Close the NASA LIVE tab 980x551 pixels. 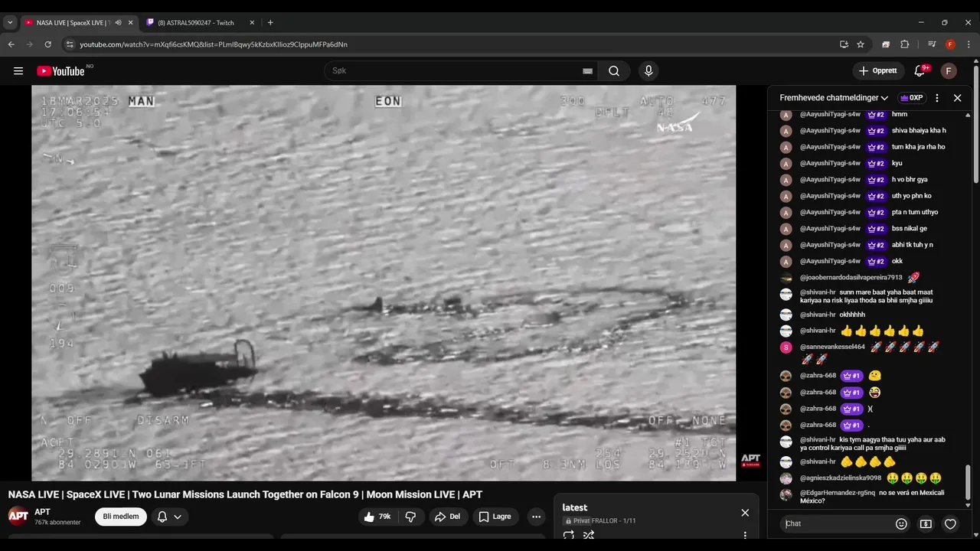tap(130, 23)
